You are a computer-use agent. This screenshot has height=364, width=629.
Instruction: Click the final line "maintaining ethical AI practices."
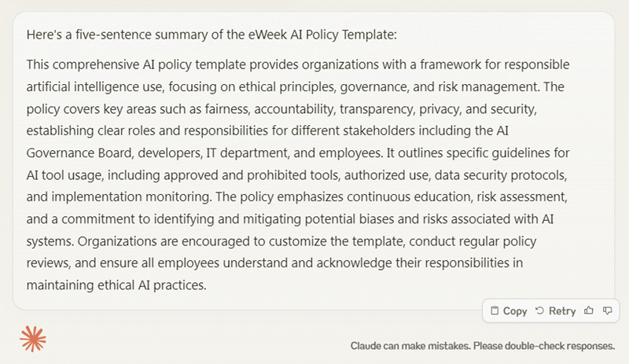pyautogui.click(x=116, y=285)
